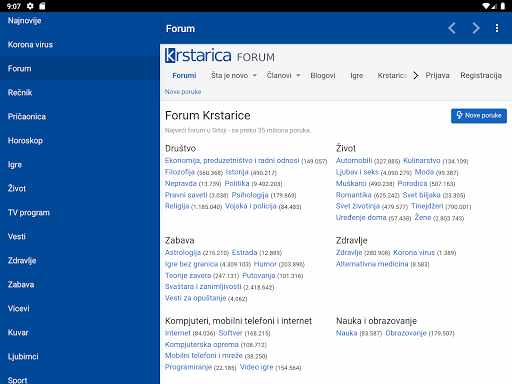Screen dimensions: 512x384
Task: Click the blue Nove poruke button
Action: pos(479,116)
